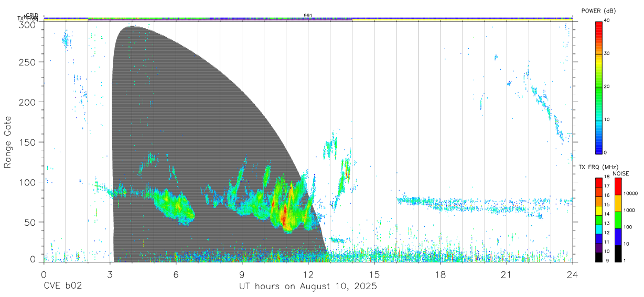Click the 'UT hours on August 10, 2025' axis title
Screen dimensions: 644x297
[308, 287]
